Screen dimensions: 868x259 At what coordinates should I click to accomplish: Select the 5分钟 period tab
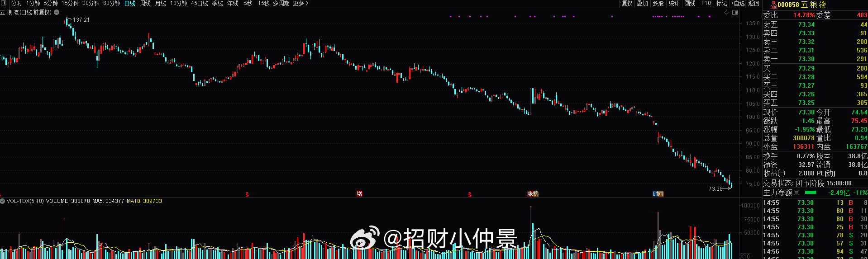coord(51,3)
